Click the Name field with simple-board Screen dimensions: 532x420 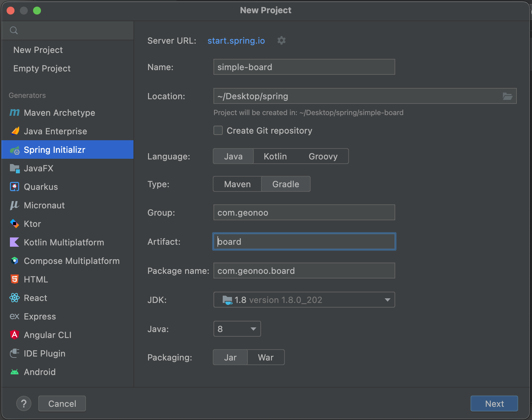[x=304, y=67]
